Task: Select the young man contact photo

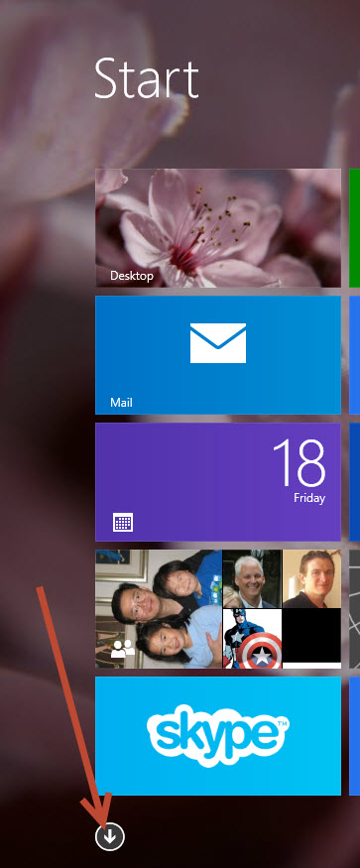Action: [311, 578]
